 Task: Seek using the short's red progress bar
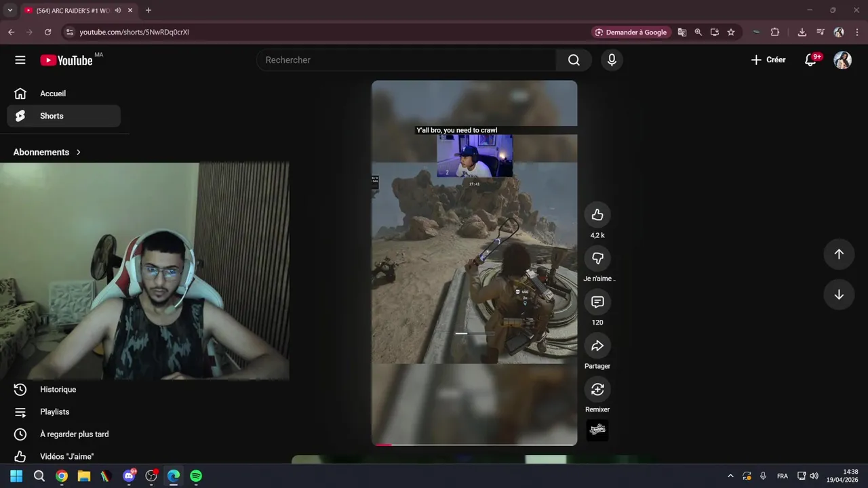[474, 445]
